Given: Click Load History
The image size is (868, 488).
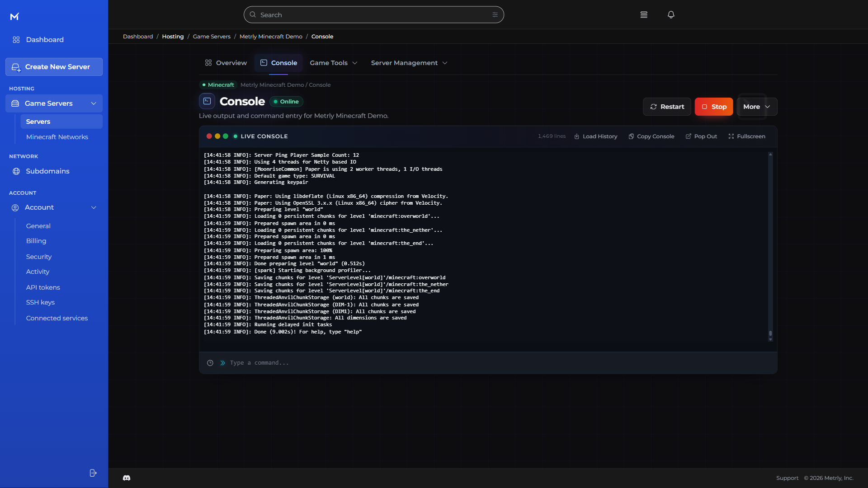Looking at the screenshot, I should pos(596,136).
